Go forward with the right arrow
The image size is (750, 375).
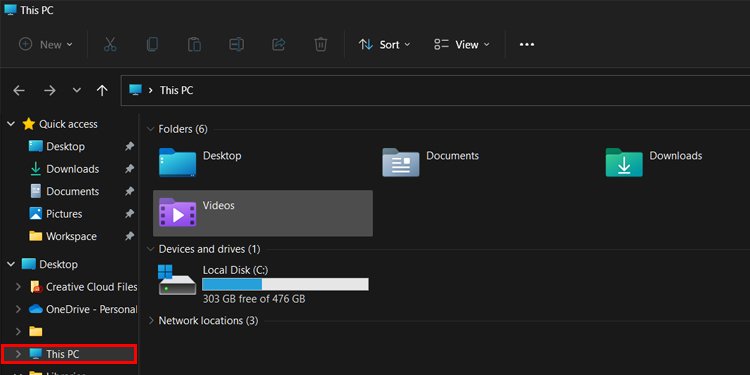50,90
